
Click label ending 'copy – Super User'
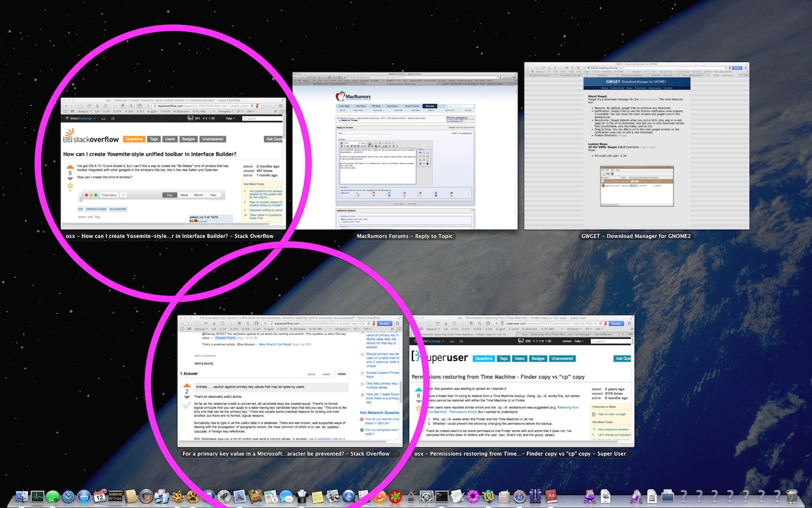tap(520, 454)
